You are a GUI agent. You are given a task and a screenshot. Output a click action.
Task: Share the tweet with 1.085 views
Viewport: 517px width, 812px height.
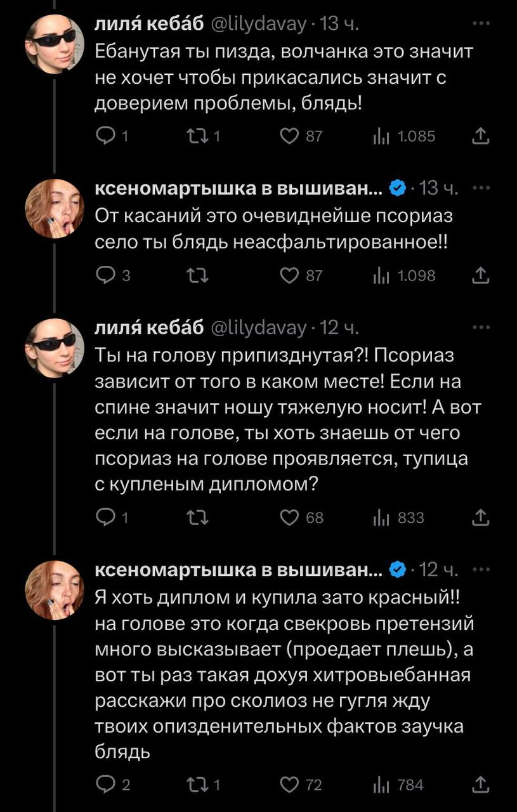click(481, 136)
